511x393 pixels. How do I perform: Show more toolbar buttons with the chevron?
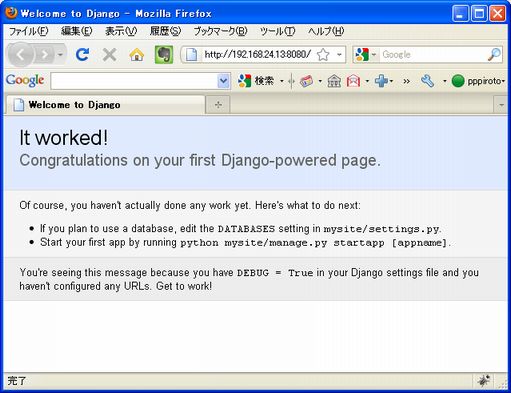tap(406, 81)
